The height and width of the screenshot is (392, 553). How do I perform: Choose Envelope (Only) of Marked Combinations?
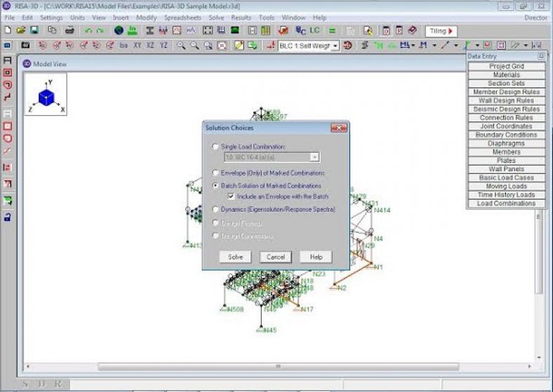[x=215, y=173]
